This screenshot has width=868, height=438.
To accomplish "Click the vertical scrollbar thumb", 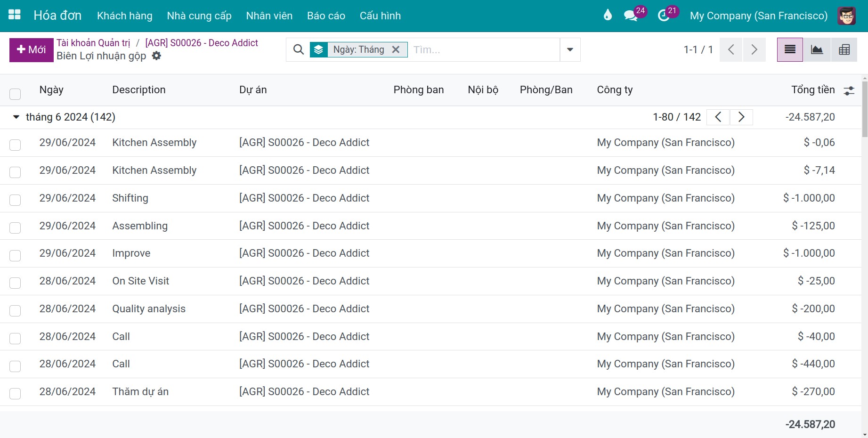I will pos(865,109).
